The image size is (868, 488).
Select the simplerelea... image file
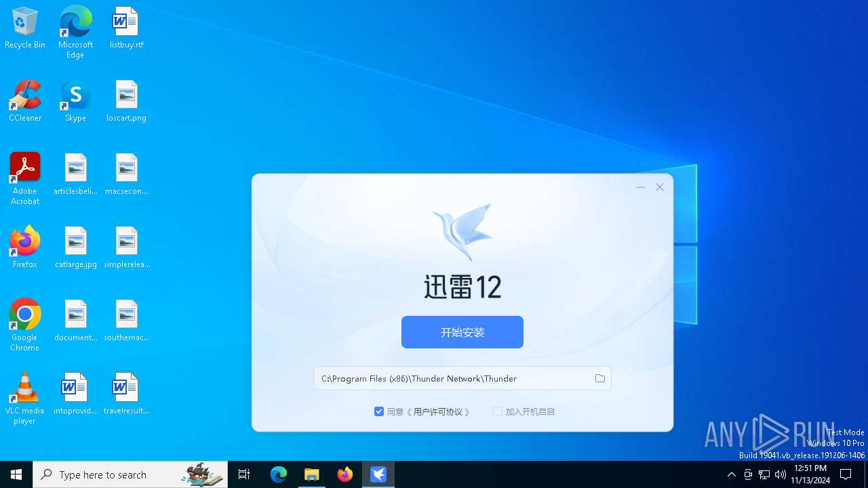(x=126, y=247)
